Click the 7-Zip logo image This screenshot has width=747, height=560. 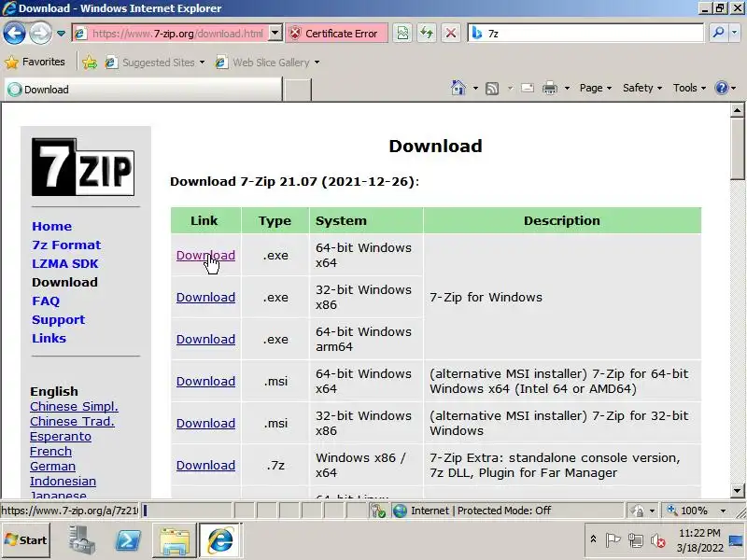pos(83,167)
